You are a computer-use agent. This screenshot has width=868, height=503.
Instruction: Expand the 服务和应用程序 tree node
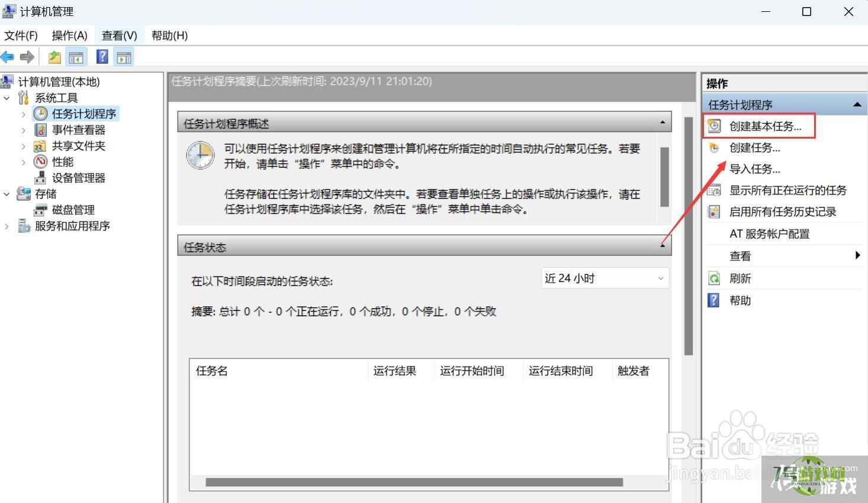[x=7, y=226]
